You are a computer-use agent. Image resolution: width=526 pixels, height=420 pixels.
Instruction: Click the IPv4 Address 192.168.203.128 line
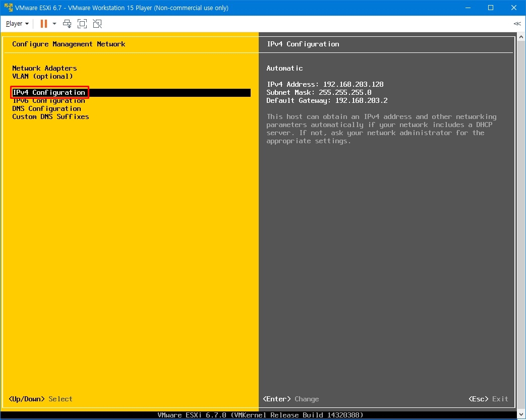(x=325, y=84)
